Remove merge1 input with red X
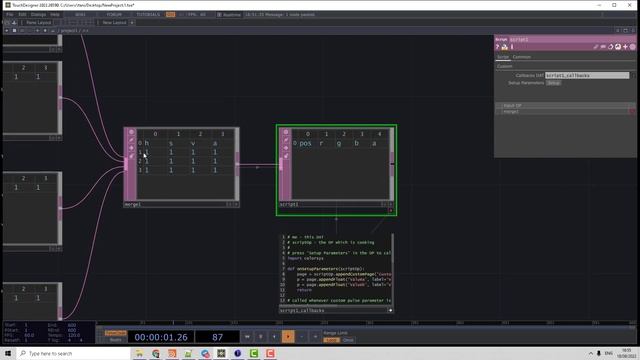The image size is (640, 360). (632, 111)
